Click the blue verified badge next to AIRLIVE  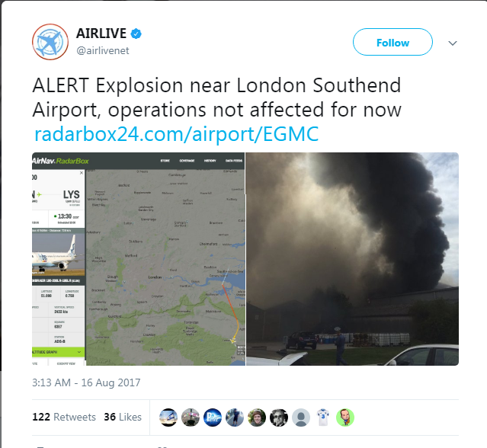[x=136, y=34]
